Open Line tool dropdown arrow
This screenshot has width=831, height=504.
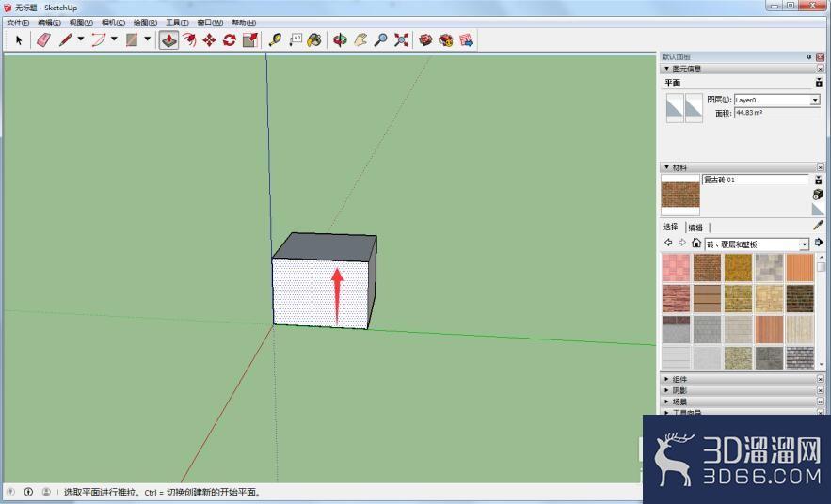tap(81, 39)
